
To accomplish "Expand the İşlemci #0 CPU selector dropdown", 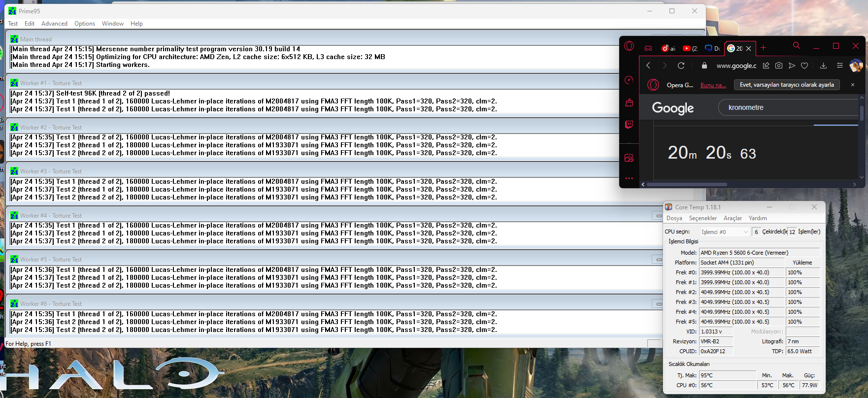I will click(725, 232).
